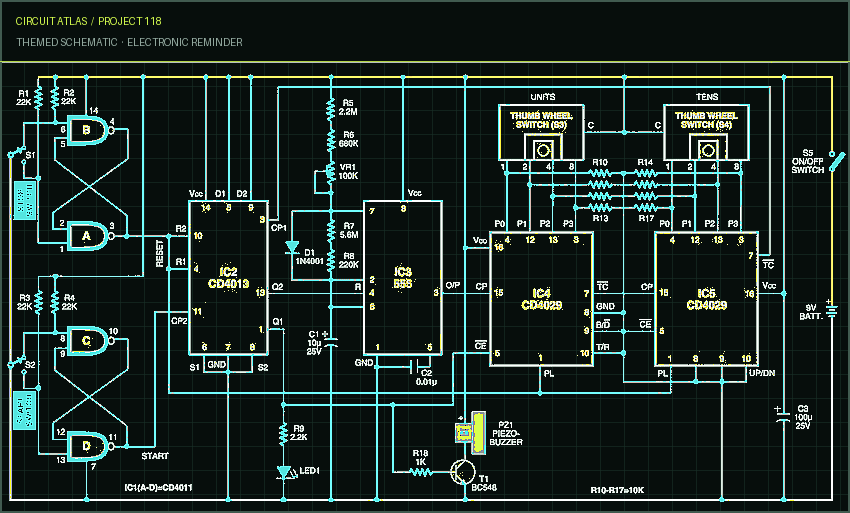Image resolution: width=850 pixels, height=513 pixels.
Task: Click the cyan stop switch label box
Action: (x=24, y=200)
